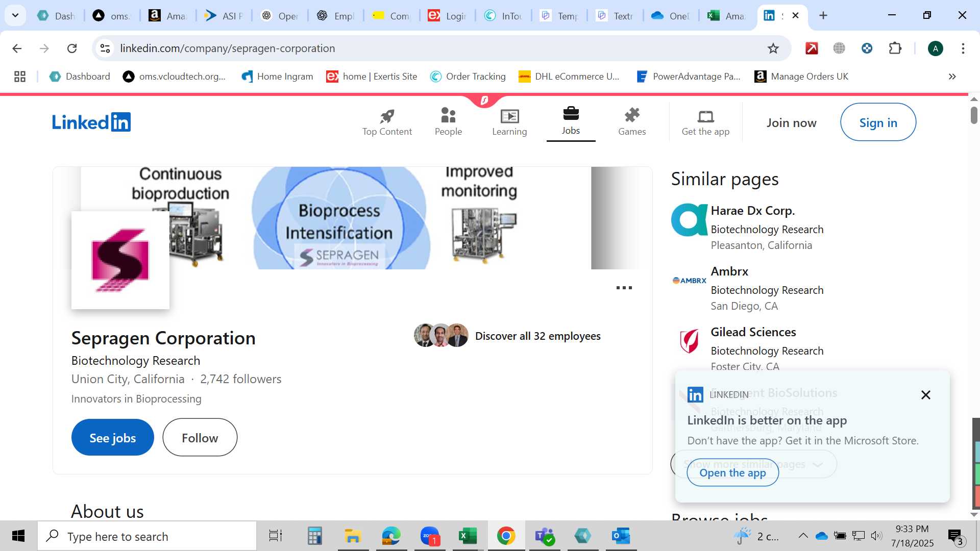980x551 pixels.
Task: Click the Windows Start button
Action: pos(18,536)
